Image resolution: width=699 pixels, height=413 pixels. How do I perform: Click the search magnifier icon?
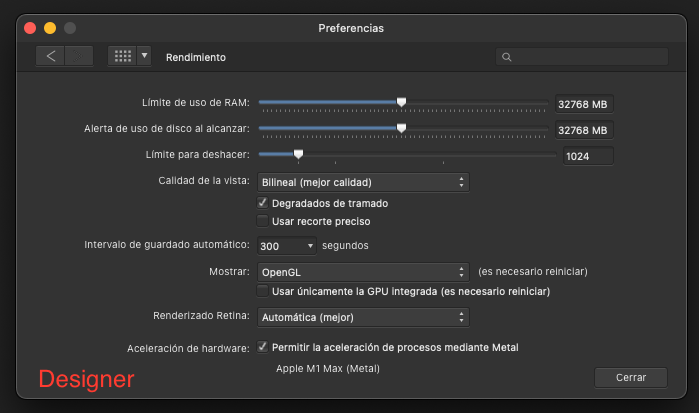tap(506, 57)
